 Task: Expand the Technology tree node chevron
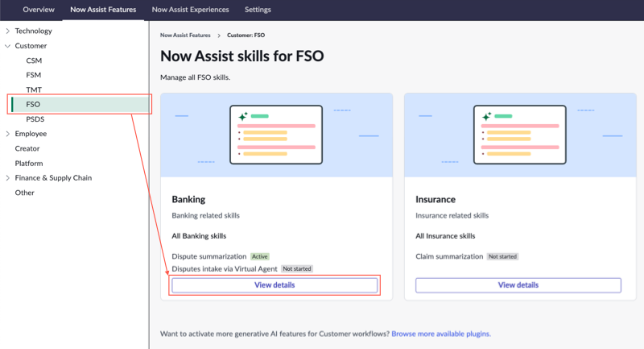(x=7, y=31)
